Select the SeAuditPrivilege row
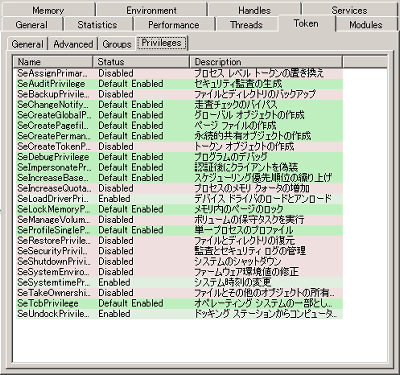 coord(179,84)
